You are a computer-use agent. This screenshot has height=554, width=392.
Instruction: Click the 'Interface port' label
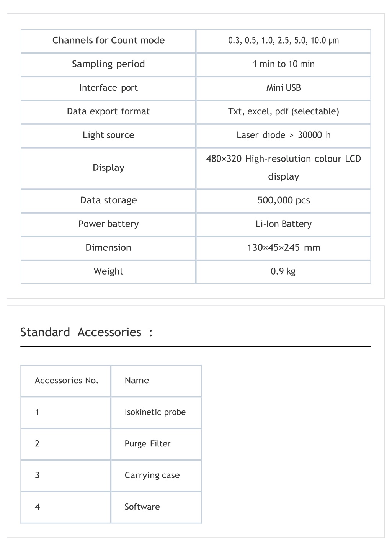pyautogui.click(x=108, y=88)
